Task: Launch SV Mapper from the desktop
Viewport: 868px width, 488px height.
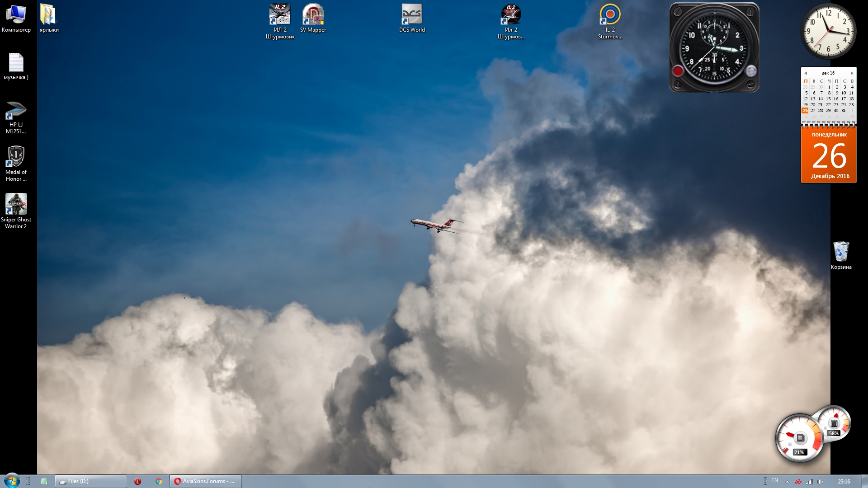Action: [x=313, y=18]
